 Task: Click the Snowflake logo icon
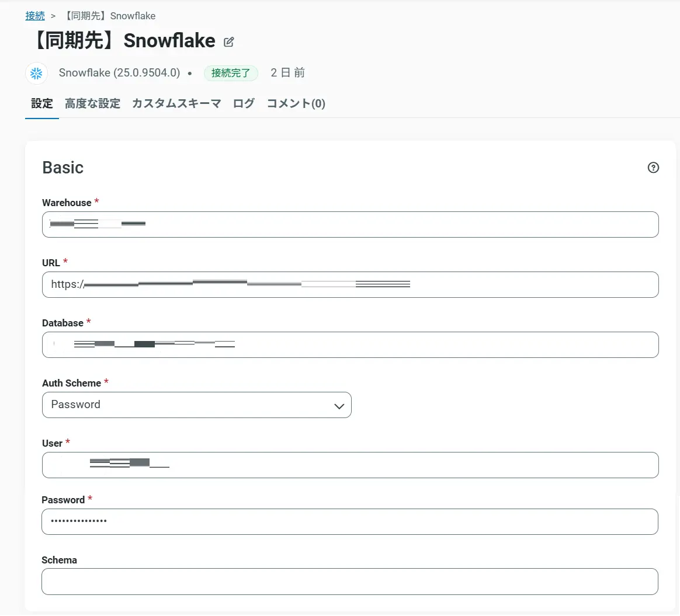tap(36, 74)
